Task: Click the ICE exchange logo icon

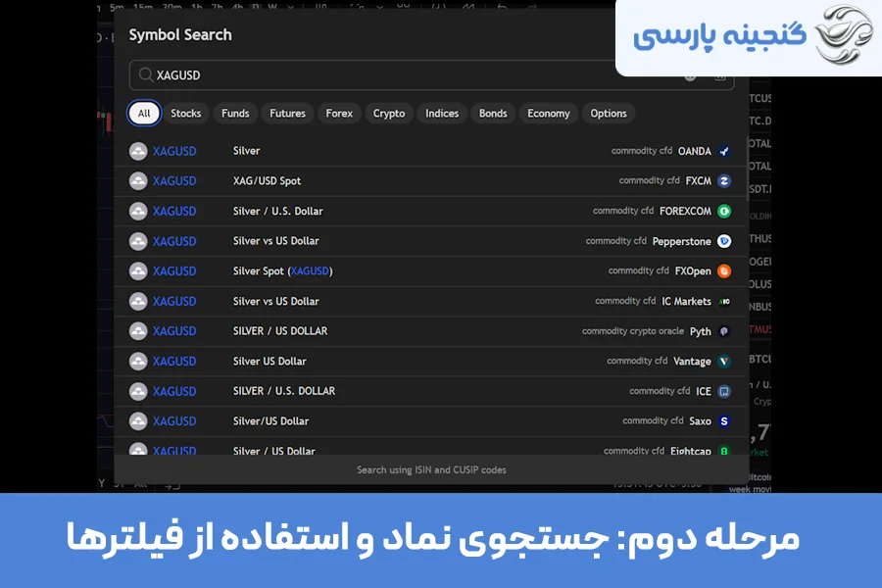Action: pyautogui.click(x=724, y=391)
